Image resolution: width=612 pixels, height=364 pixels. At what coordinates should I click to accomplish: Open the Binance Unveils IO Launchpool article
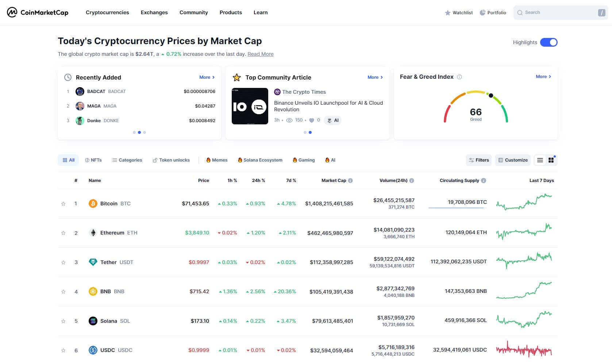tap(328, 106)
